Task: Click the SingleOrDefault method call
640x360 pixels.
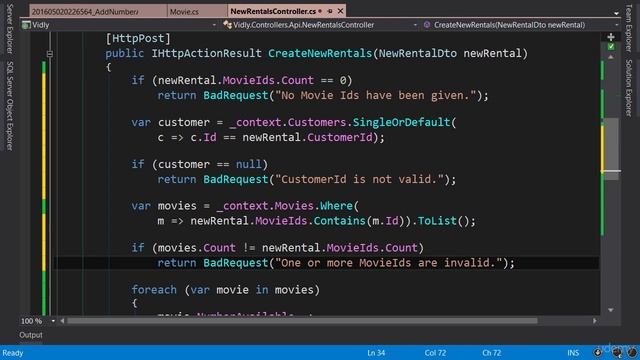Action: point(401,122)
